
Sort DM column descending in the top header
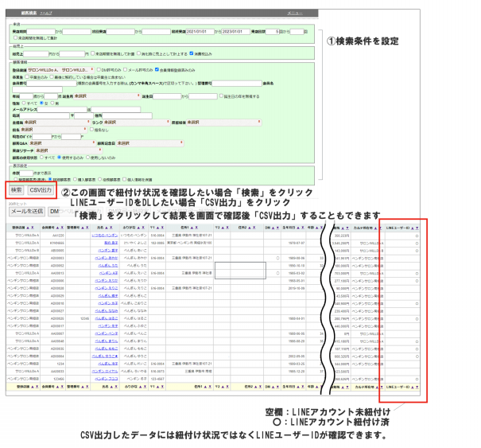(277, 228)
